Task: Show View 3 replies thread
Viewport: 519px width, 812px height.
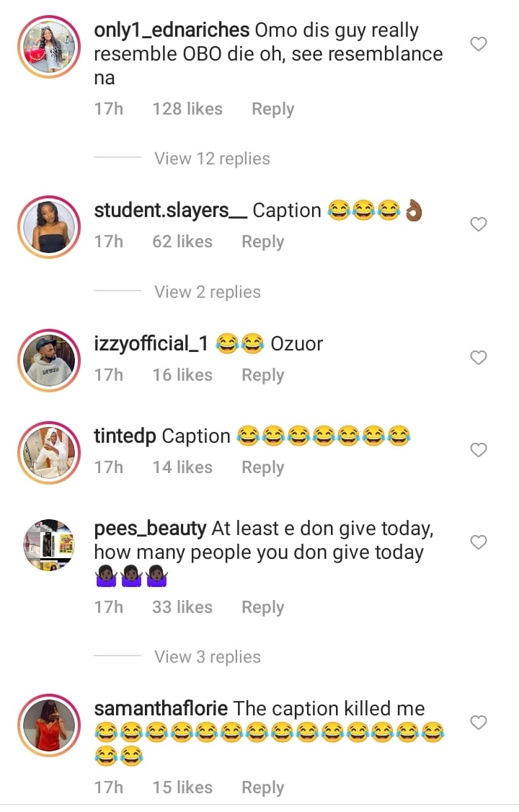Action: [x=208, y=657]
